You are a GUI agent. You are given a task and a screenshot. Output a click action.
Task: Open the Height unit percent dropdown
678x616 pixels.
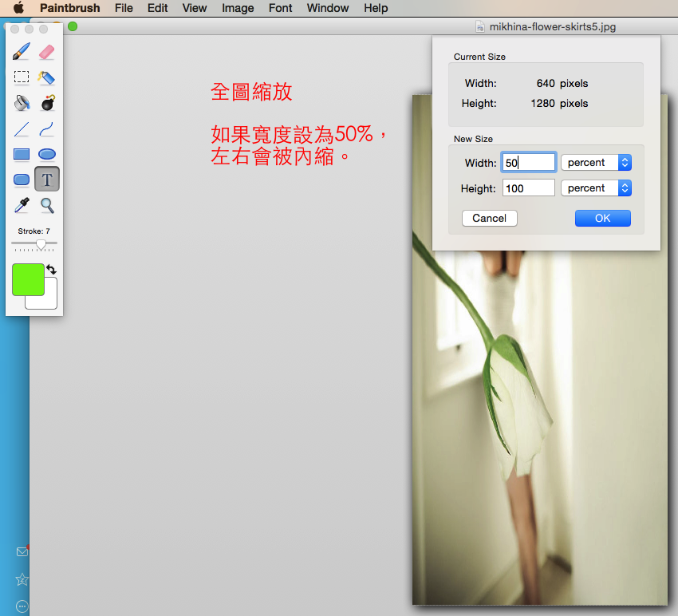pyautogui.click(x=597, y=188)
